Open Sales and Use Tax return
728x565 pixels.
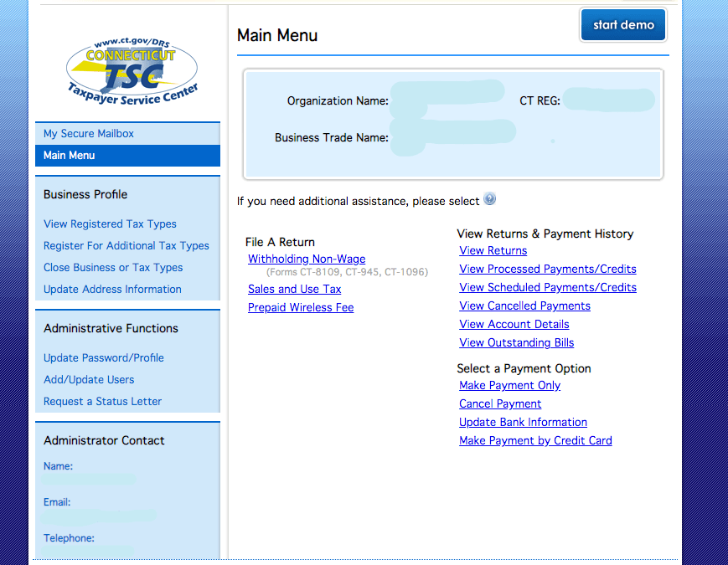point(294,290)
